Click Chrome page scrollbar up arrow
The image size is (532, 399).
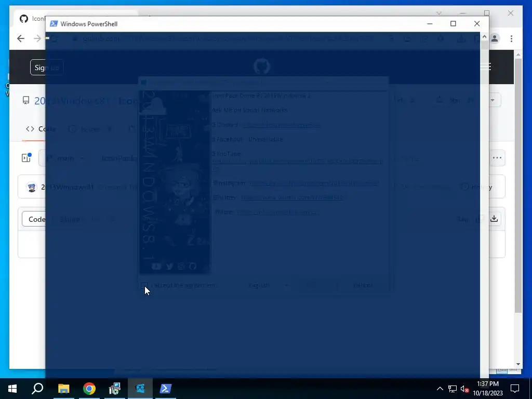point(518,55)
